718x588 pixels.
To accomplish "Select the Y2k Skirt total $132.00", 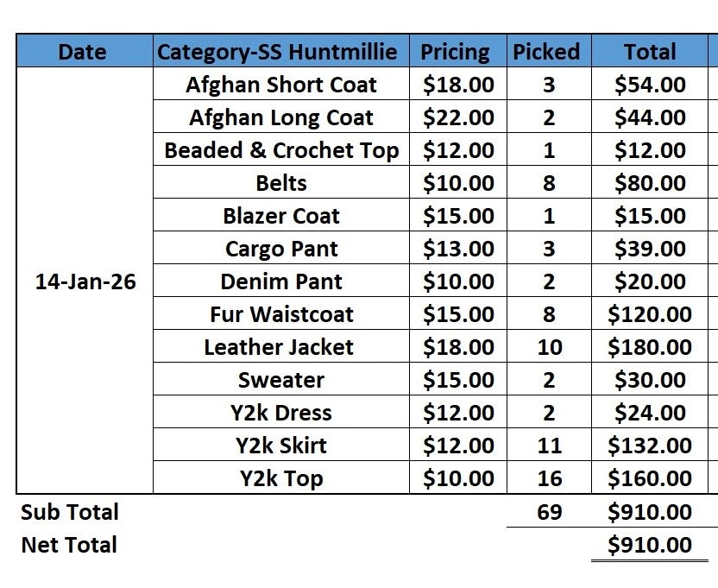I will 650,445.
